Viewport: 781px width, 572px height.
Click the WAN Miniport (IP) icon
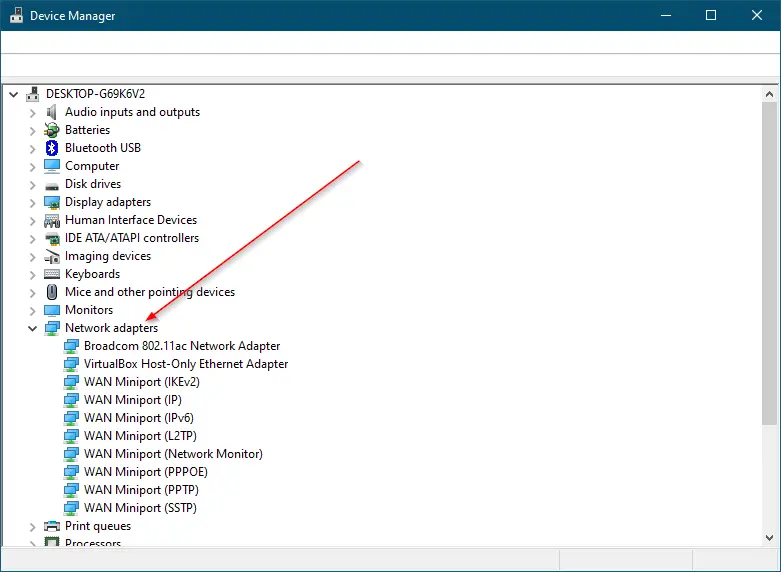point(71,400)
